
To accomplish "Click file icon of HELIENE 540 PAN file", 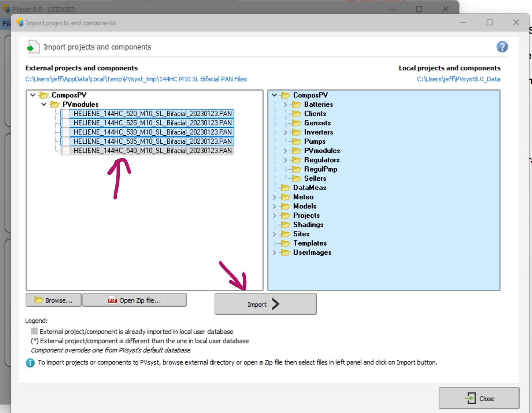I will click(x=66, y=151).
